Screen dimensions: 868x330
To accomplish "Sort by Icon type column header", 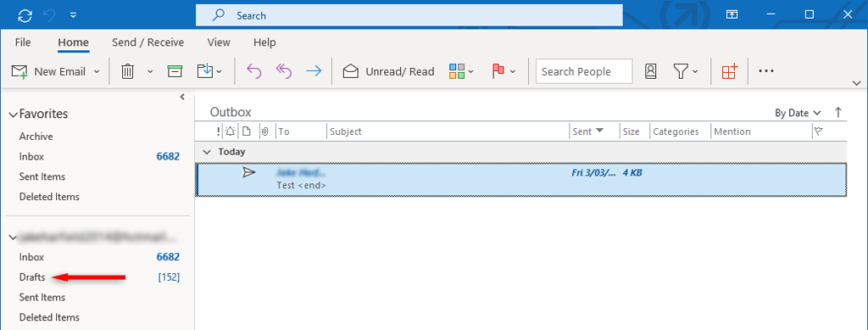I will pos(247,131).
